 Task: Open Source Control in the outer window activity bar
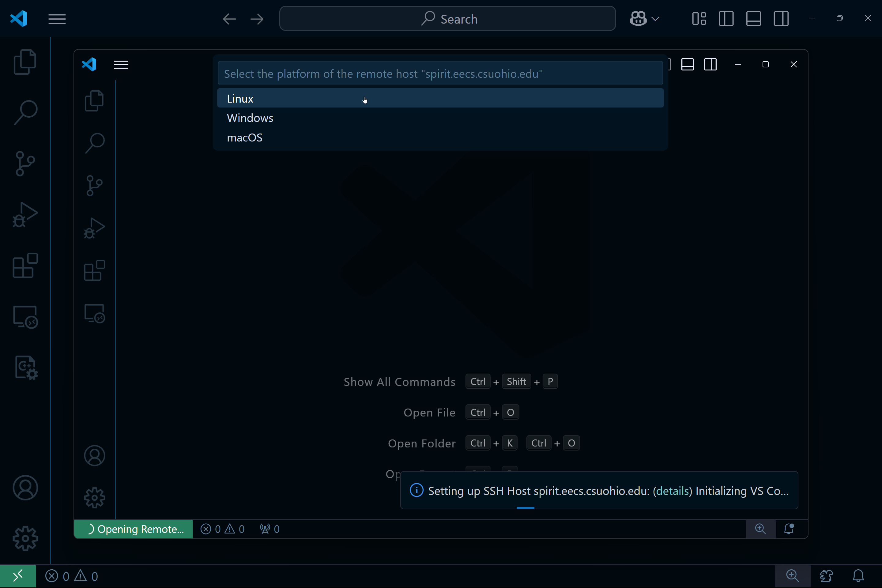[25, 164]
